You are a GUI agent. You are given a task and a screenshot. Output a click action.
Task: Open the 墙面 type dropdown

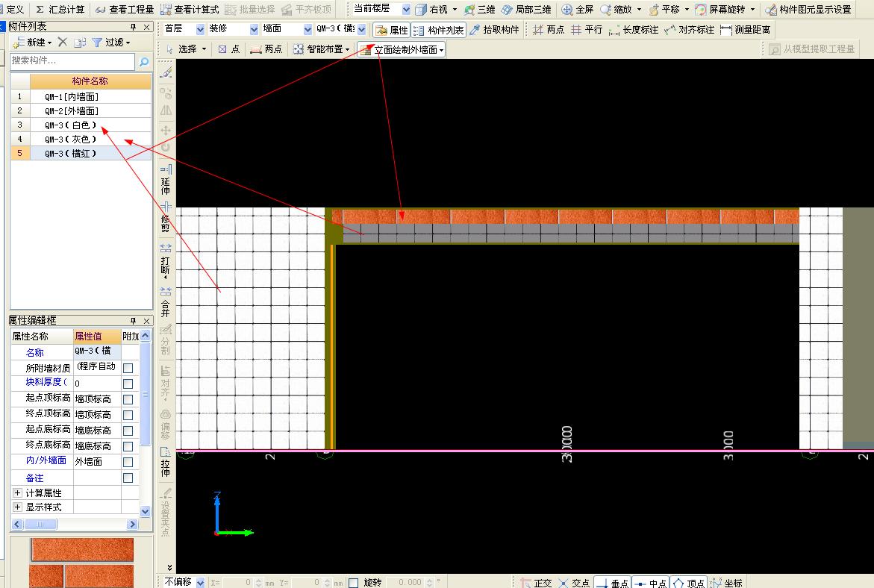pyautogui.click(x=307, y=29)
